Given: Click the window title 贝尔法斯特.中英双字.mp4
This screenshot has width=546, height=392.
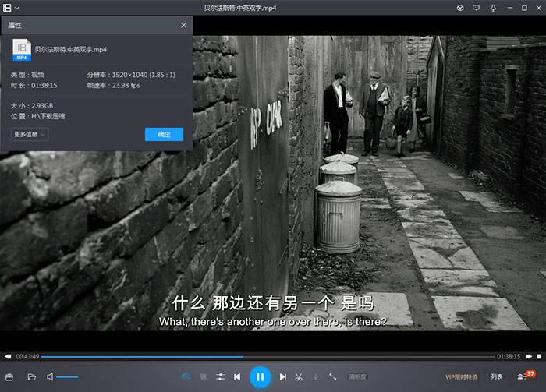Looking at the screenshot, I should [x=240, y=8].
